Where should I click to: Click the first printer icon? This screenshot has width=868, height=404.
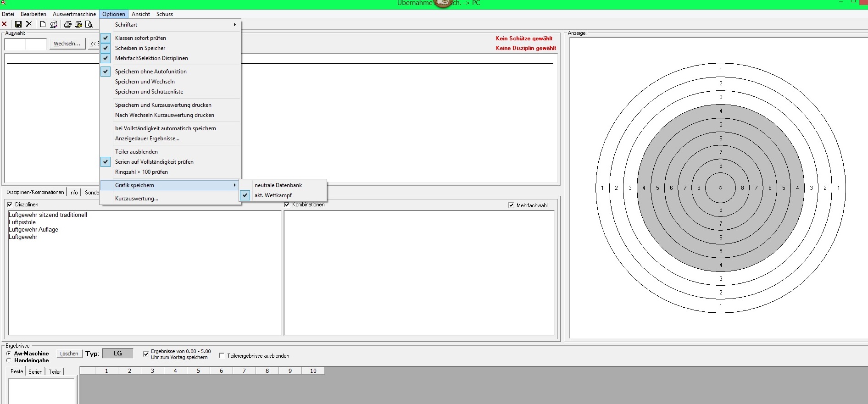pyautogui.click(x=68, y=24)
